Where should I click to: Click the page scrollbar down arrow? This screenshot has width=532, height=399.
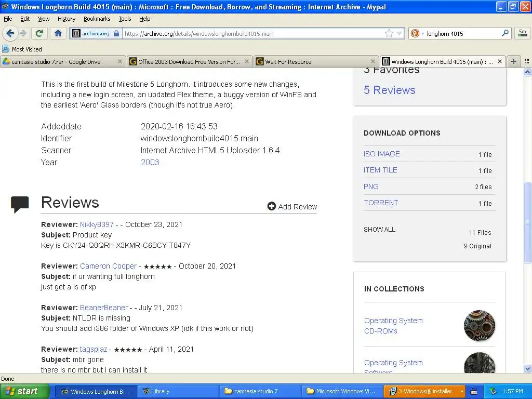[x=527, y=368]
